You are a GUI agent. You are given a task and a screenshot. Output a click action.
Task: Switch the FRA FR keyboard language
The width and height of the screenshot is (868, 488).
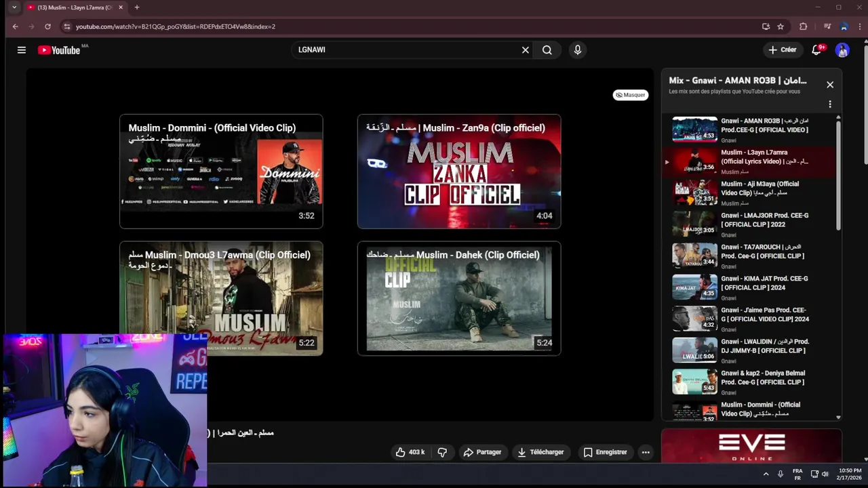pyautogui.click(x=797, y=474)
